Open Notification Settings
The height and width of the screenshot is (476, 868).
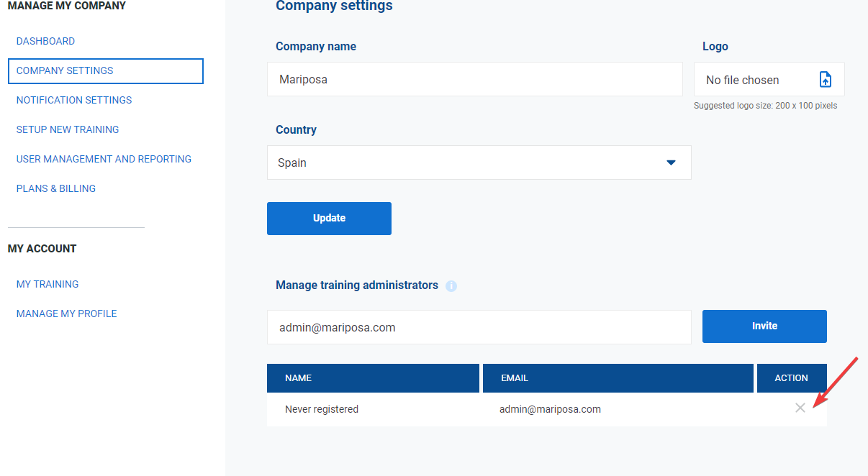pyautogui.click(x=74, y=100)
